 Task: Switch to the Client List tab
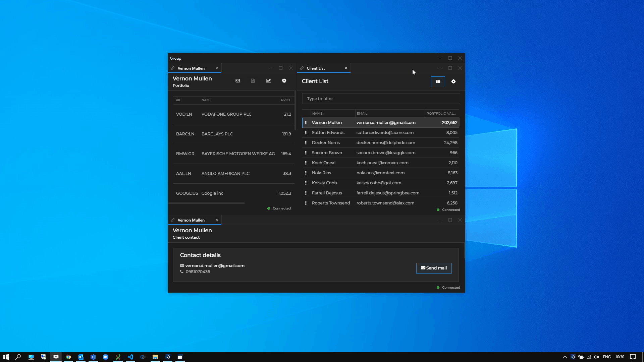[x=316, y=68]
